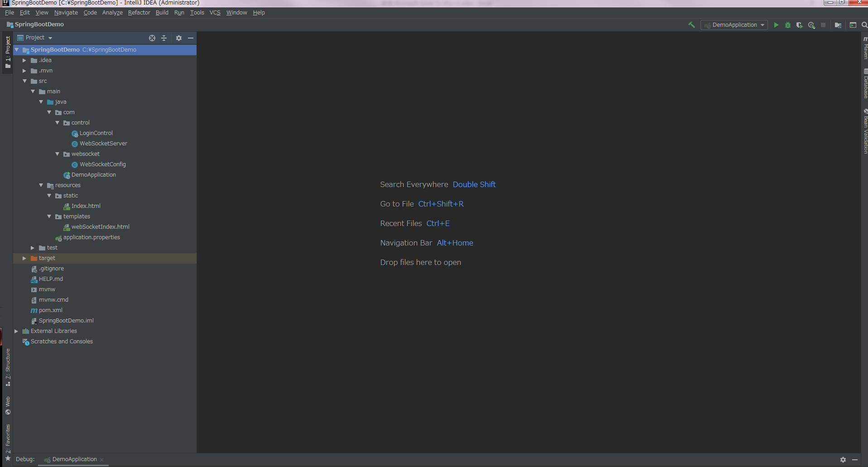Locate current file with target icon

coord(152,38)
